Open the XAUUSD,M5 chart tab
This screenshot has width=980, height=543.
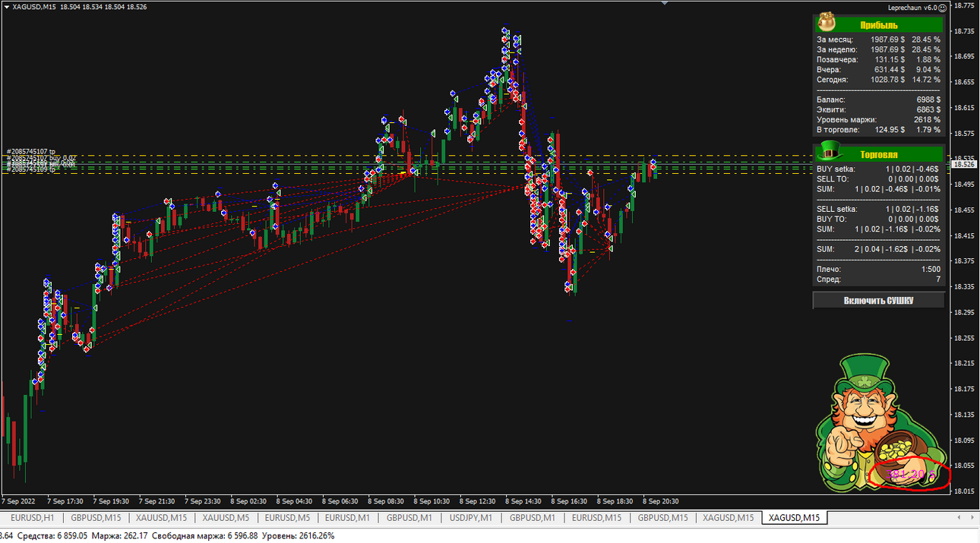point(226,518)
